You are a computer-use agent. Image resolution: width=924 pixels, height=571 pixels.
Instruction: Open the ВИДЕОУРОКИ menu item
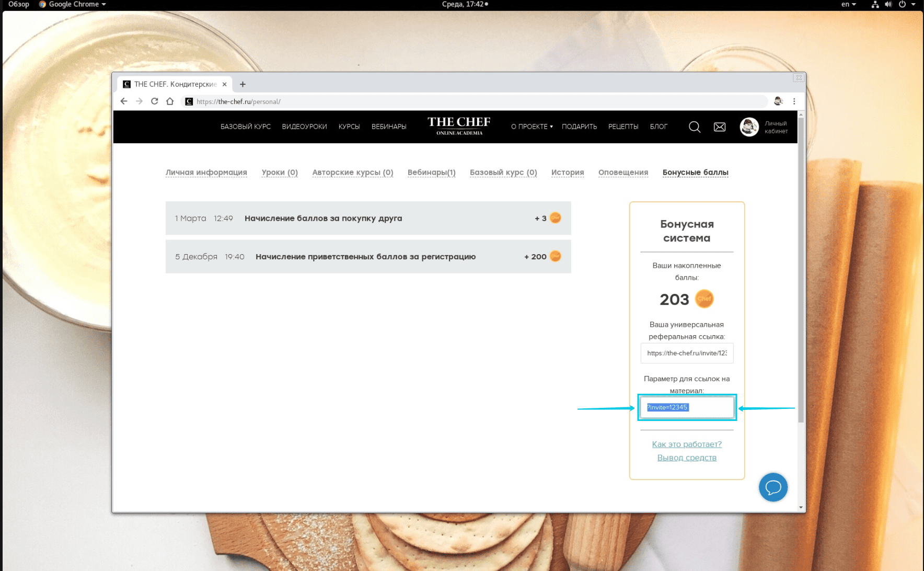click(304, 127)
